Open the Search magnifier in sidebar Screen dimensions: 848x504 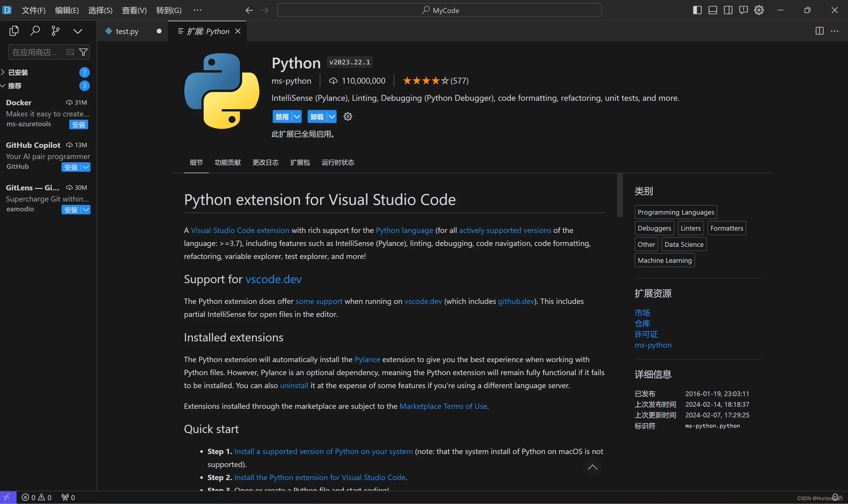click(35, 31)
